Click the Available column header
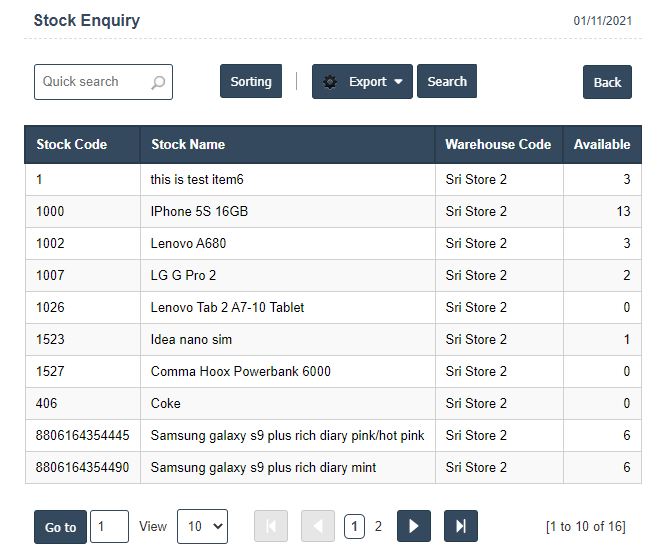Viewport: 668px width, 548px height. [x=602, y=144]
